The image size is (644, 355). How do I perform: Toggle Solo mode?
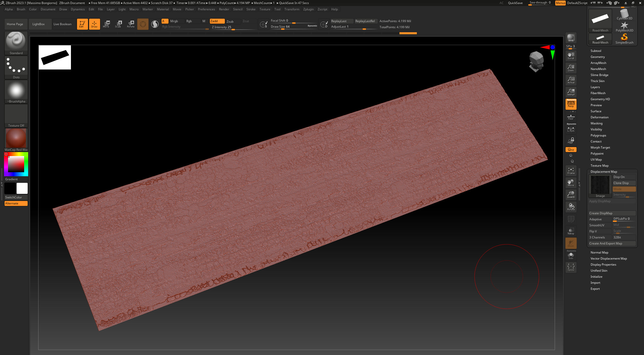pos(571,255)
